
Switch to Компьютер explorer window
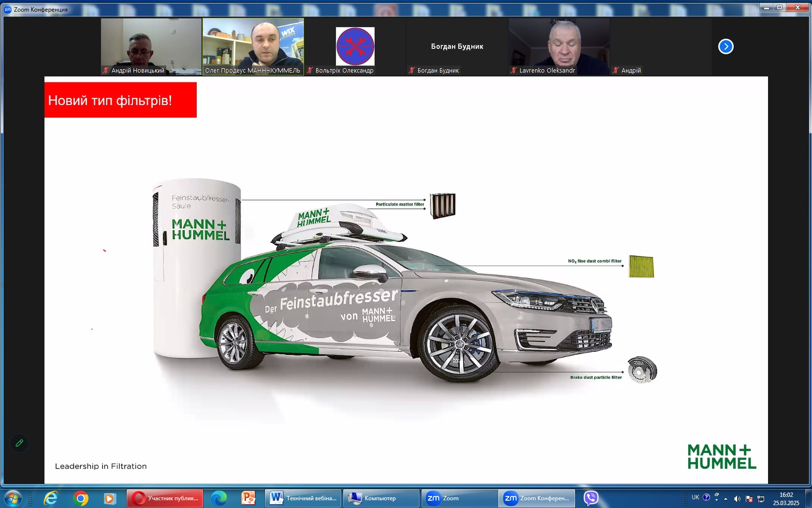381,498
